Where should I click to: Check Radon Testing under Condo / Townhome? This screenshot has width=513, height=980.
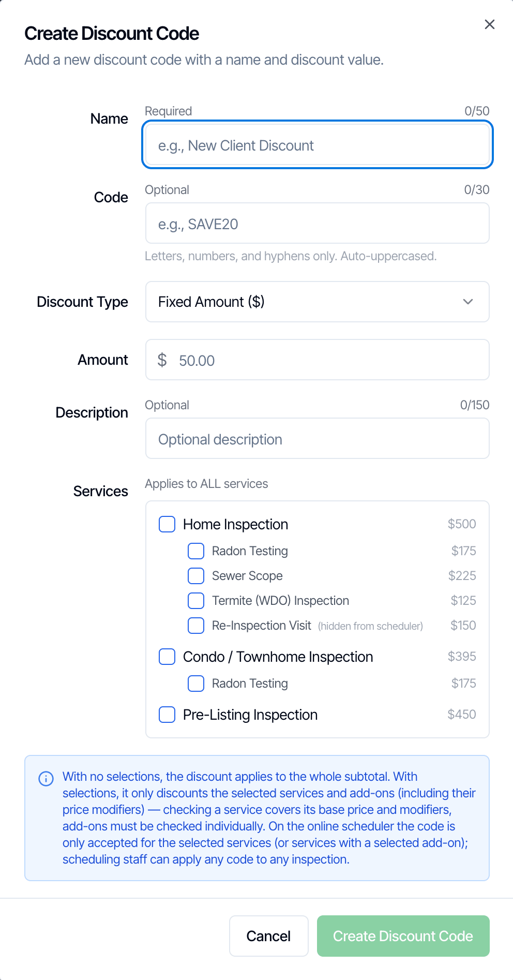[x=196, y=684]
